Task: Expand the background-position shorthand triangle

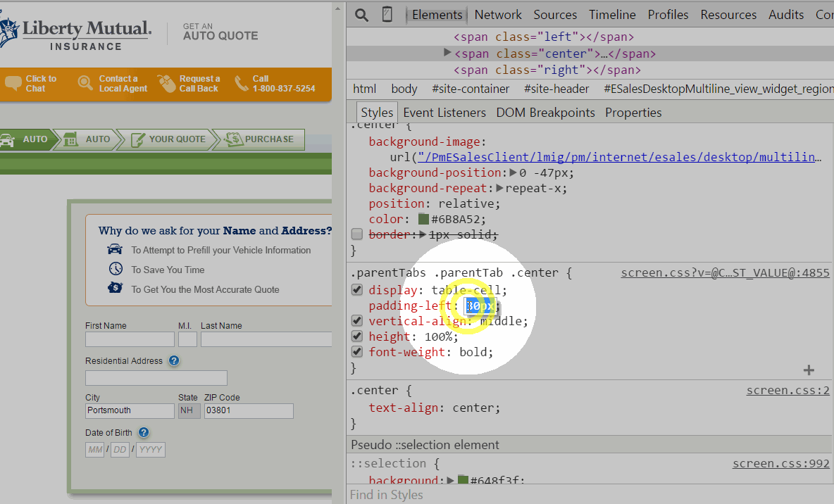Action: 514,172
